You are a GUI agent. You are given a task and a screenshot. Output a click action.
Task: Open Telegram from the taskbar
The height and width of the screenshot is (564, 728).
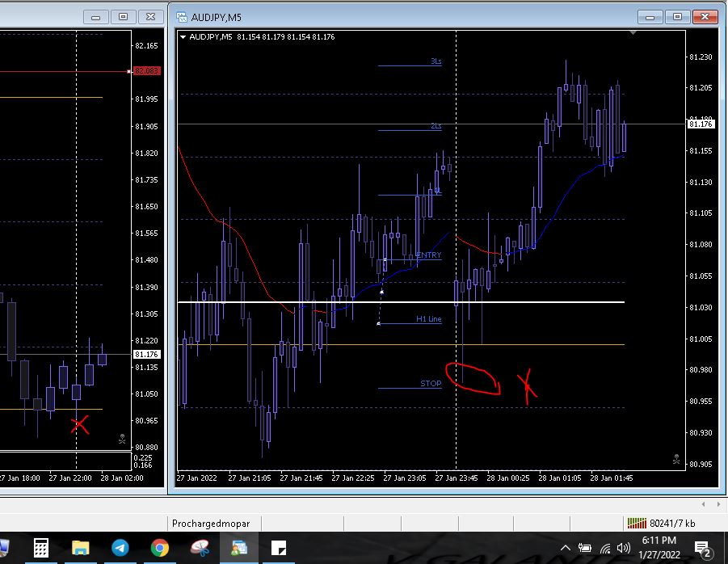point(120,548)
